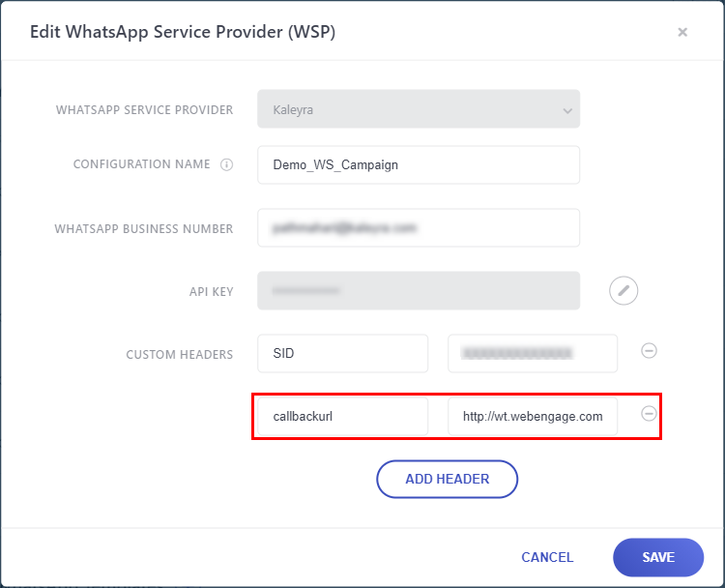Open the WhatsApp Service Provider dropdown arrow
725x588 pixels.
pyautogui.click(x=567, y=110)
